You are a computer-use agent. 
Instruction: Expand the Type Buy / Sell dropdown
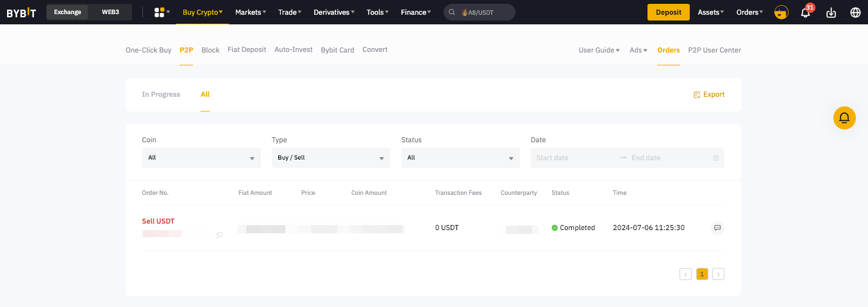click(331, 158)
